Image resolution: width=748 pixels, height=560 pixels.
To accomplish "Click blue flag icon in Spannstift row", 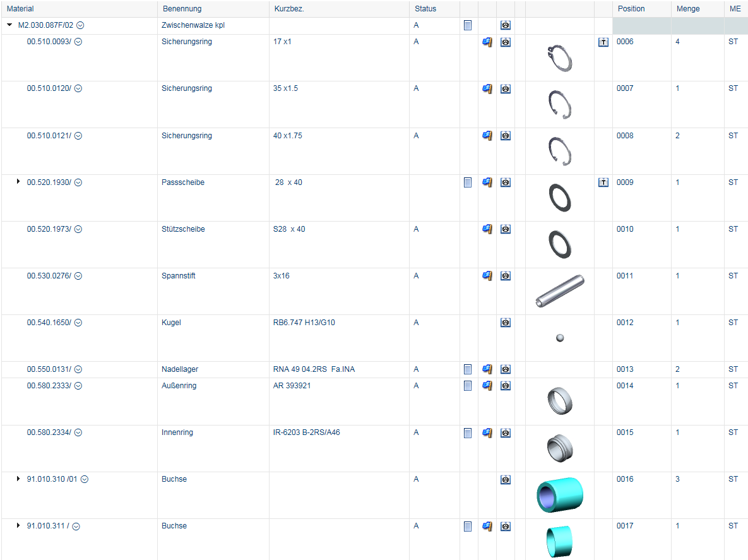I will (x=487, y=276).
